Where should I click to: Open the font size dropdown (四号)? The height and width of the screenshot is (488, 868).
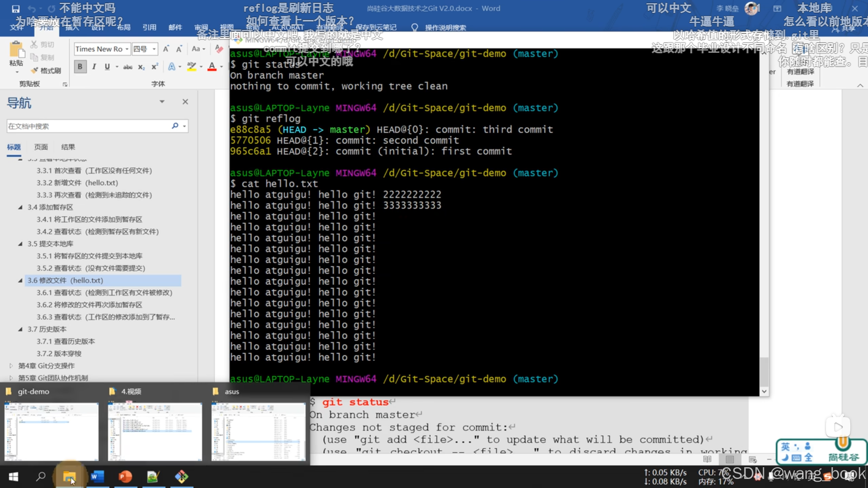pos(154,49)
